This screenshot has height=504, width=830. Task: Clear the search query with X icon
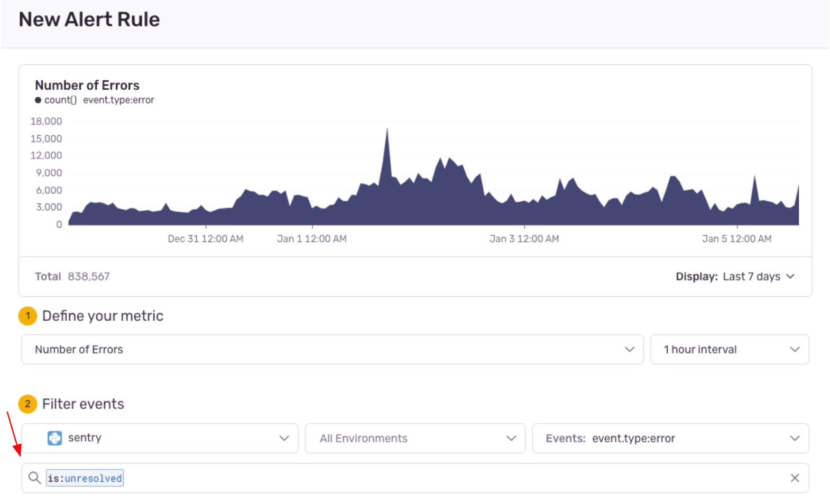coord(794,478)
